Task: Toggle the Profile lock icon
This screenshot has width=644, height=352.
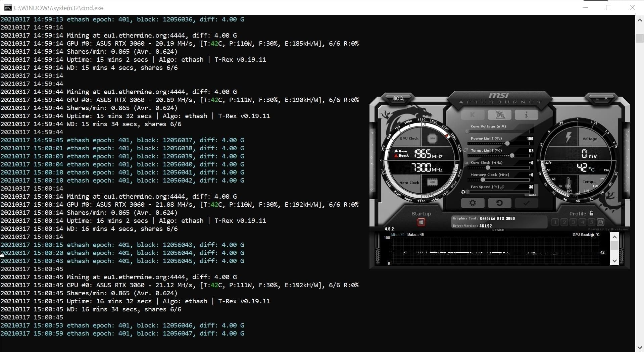Action: 591,213
